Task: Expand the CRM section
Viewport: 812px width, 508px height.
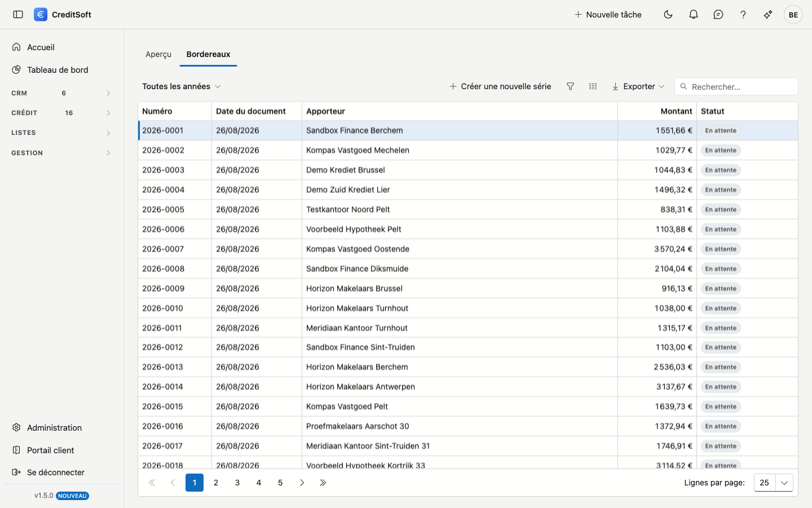Action: click(62, 93)
